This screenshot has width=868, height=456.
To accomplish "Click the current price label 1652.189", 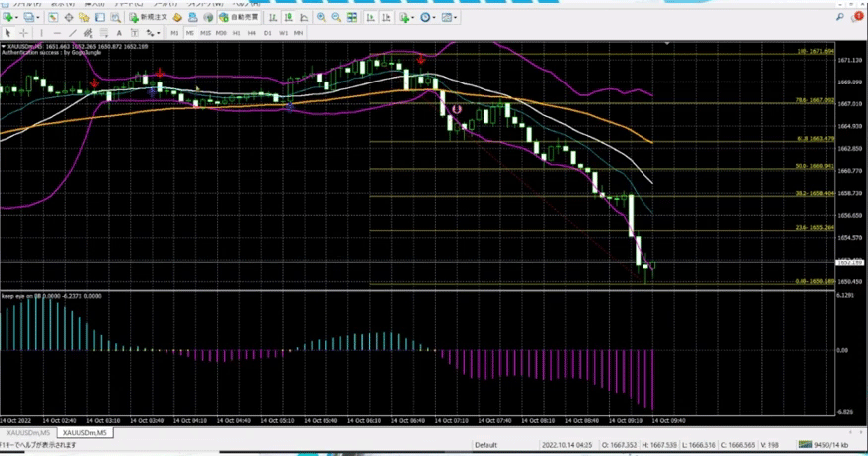I will (x=850, y=263).
